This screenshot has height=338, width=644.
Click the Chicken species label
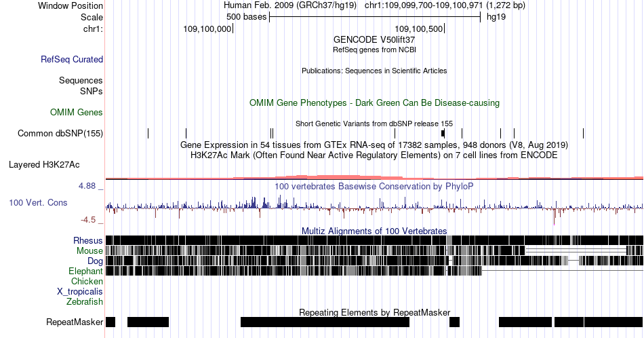pos(87,281)
